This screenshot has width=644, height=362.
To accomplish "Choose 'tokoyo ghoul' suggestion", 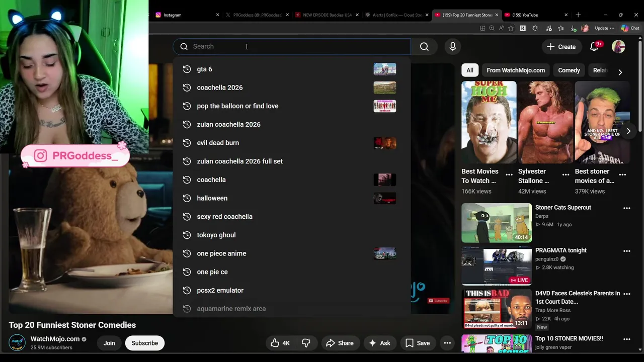I will [x=292, y=235].
